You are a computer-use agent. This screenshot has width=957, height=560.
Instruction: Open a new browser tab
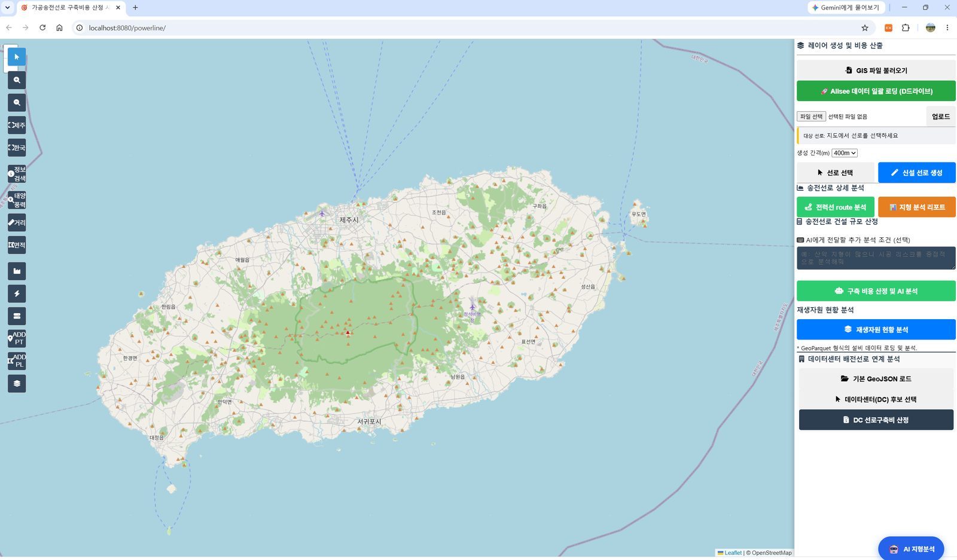click(135, 8)
